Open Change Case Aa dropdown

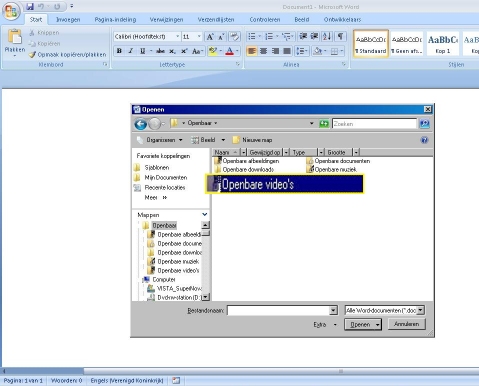197,51
